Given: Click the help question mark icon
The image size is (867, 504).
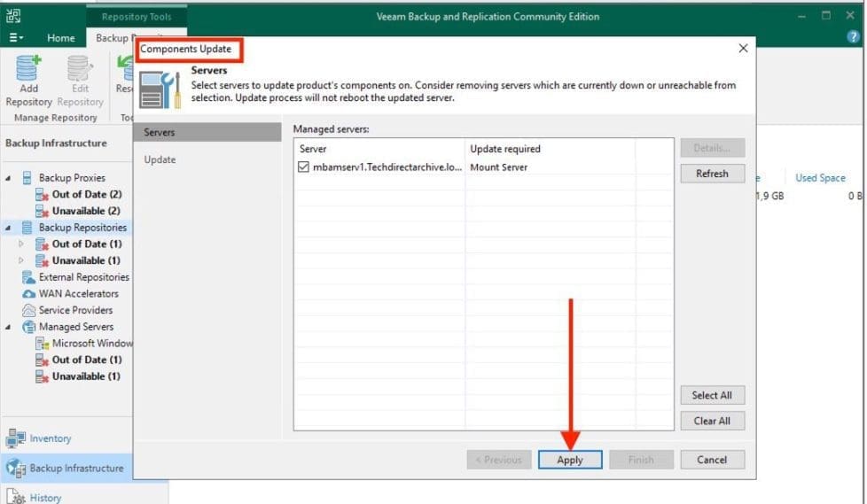Looking at the screenshot, I should pyautogui.click(x=853, y=37).
